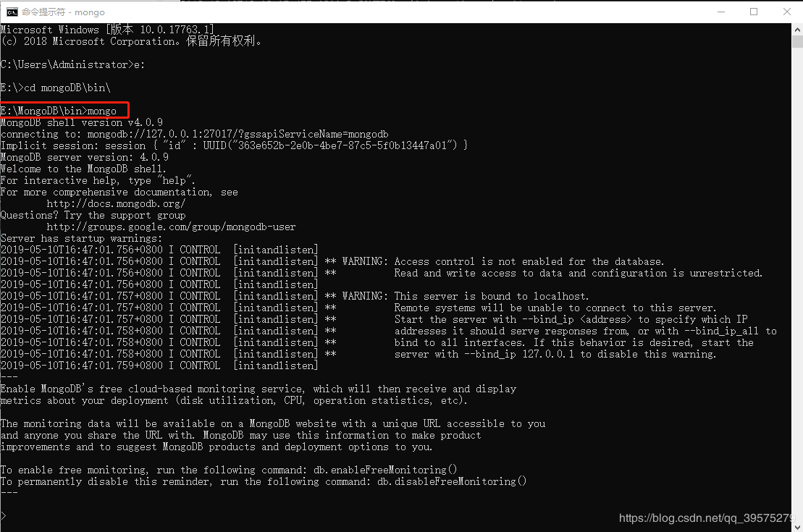Click the red-highlighted mongo command line
Screen dimensions: 803x532
coord(64,111)
